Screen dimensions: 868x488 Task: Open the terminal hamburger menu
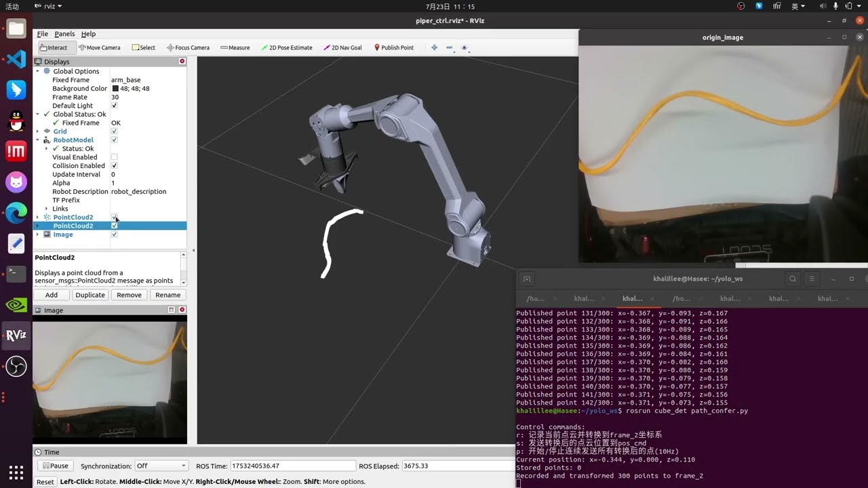tap(812, 279)
